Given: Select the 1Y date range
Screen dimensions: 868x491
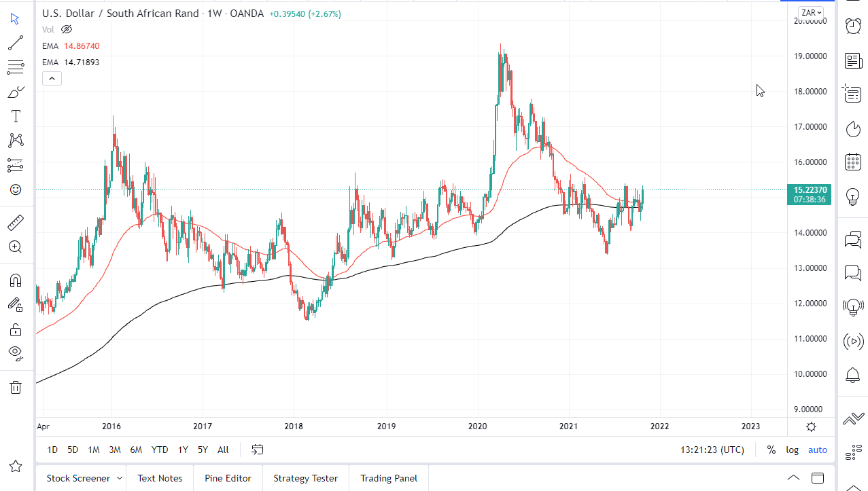Looking at the screenshot, I should [182, 450].
